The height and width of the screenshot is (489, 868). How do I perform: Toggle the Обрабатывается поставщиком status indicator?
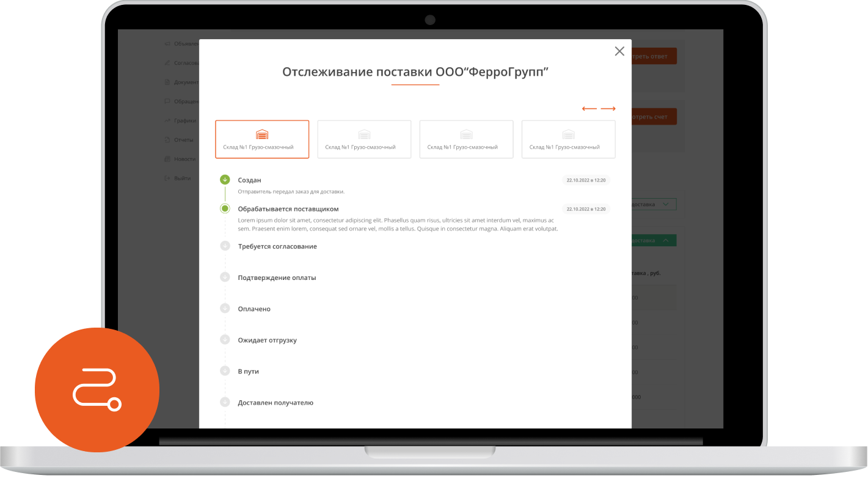pyautogui.click(x=225, y=208)
